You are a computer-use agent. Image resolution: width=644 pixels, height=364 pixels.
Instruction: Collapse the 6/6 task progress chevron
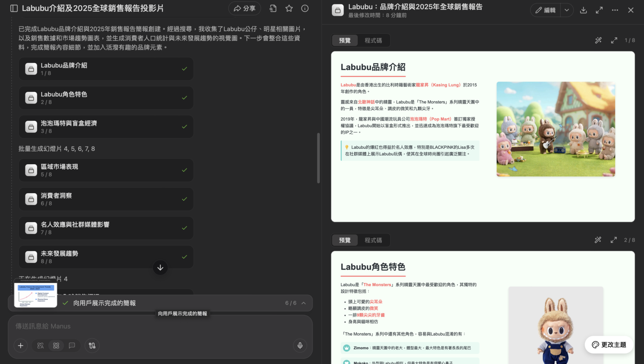(303, 303)
